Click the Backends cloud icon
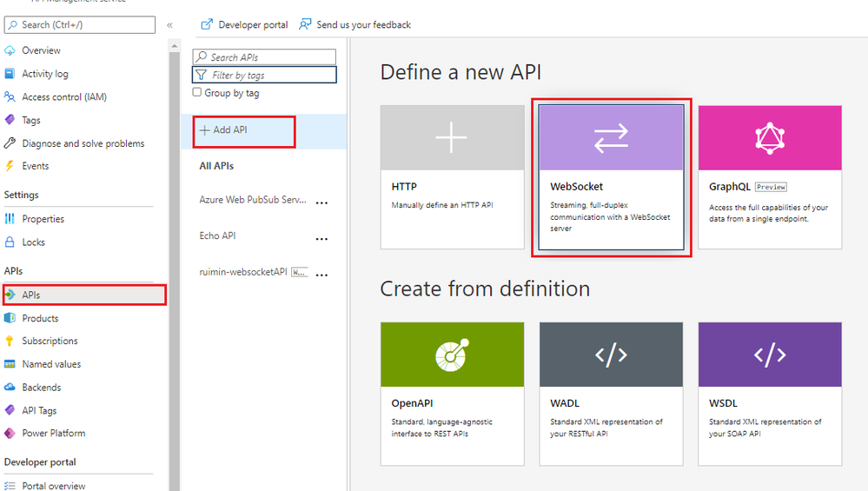 click(10, 387)
